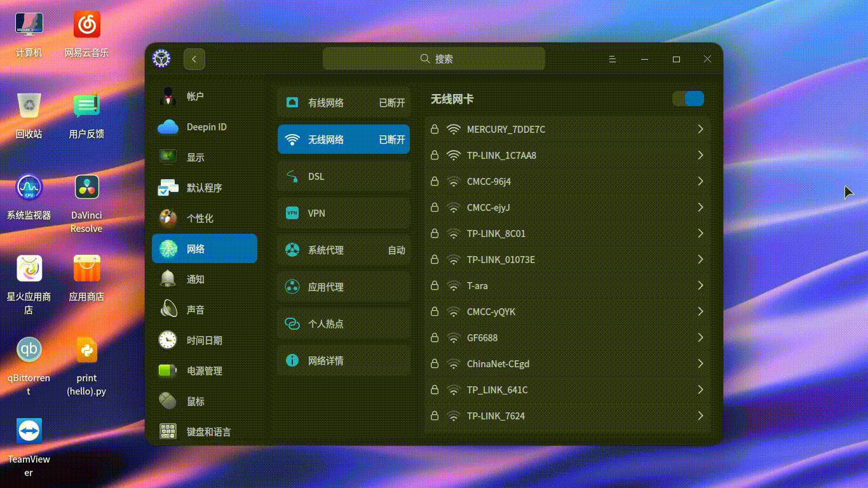868x488 pixels.
Task: Connect to the CMCC-yQYK network
Action: [567, 312]
